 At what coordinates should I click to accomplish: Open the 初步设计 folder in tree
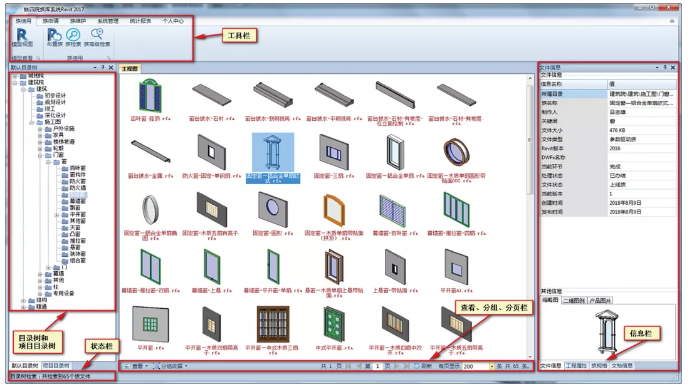click(51, 96)
